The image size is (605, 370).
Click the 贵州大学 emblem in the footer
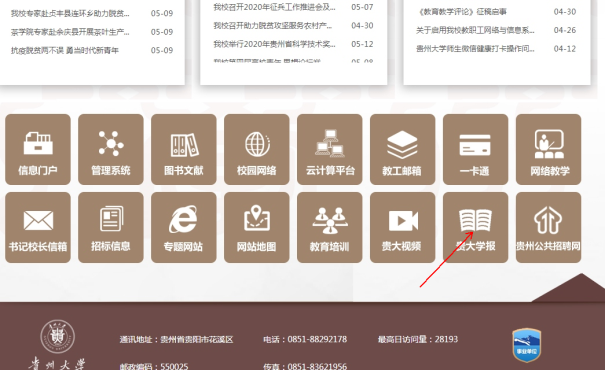tap(57, 336)
